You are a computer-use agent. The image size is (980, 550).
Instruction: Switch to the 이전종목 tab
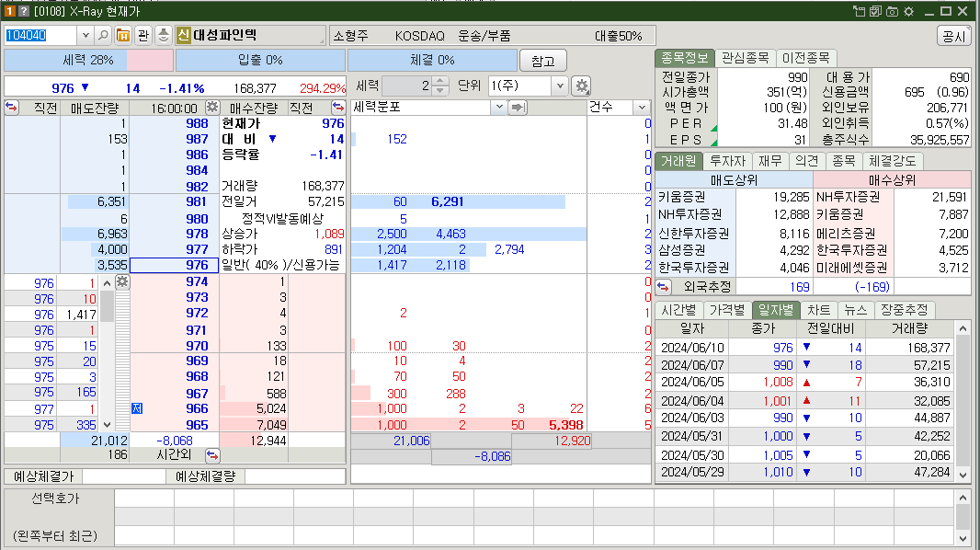click(805, 58)
